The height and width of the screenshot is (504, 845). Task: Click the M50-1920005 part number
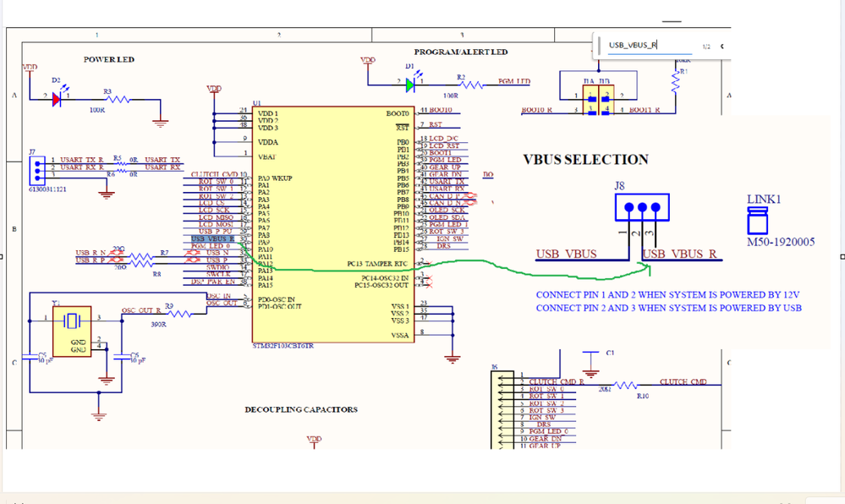coord(781,242)
